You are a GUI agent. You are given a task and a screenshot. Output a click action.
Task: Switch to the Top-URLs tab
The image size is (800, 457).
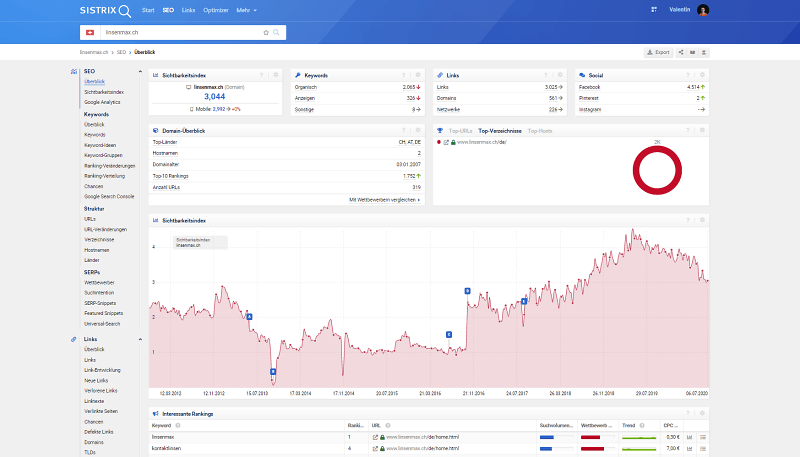coord(461,130)
